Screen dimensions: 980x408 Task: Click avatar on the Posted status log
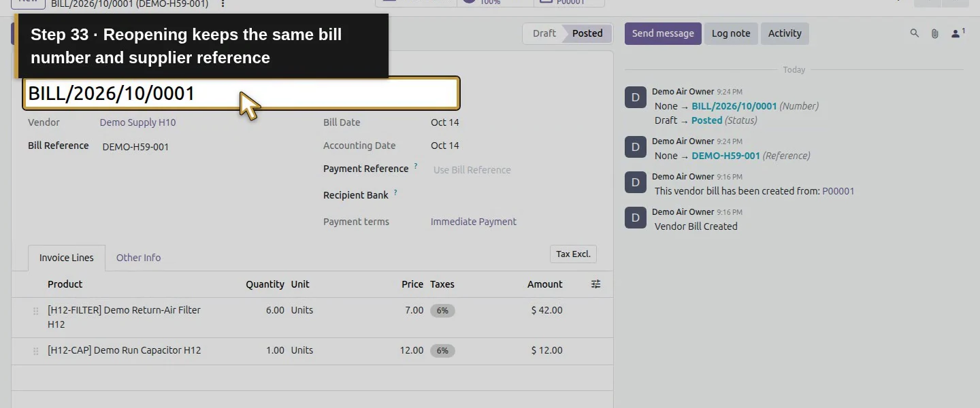coord(636,97)
